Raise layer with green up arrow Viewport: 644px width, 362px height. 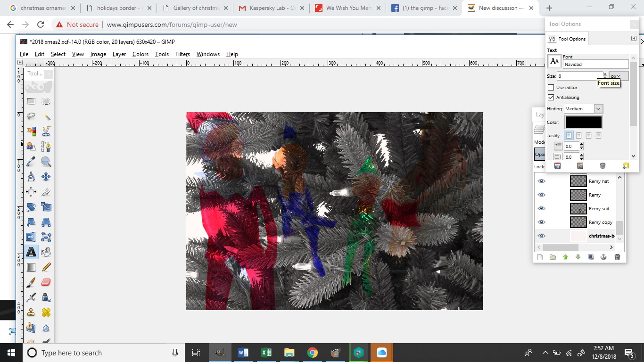[x=565, y=257]
